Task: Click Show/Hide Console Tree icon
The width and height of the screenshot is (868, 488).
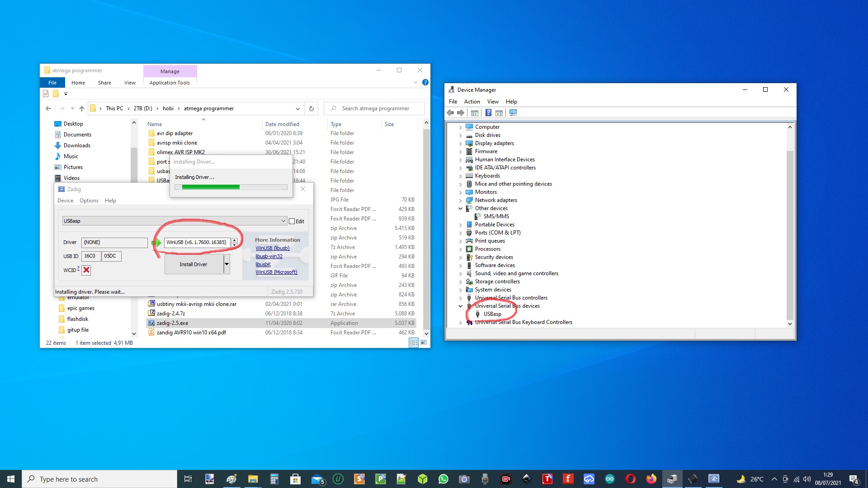Action: point(475,113)
